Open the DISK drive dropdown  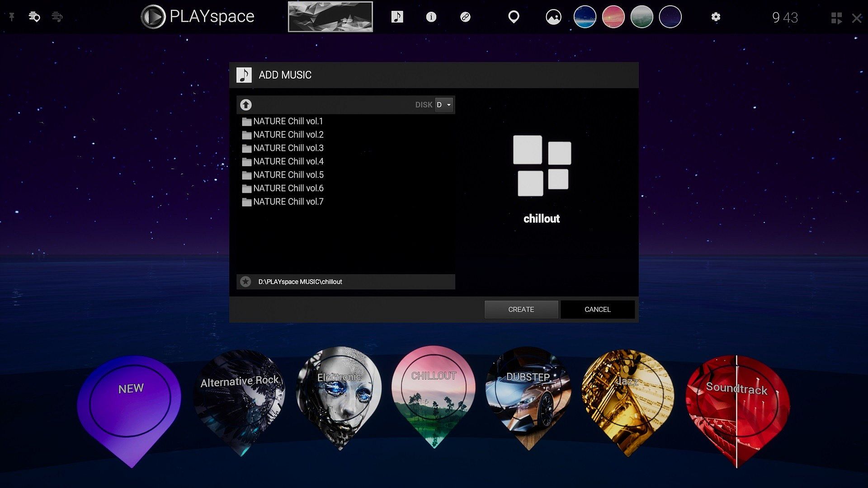pyautogui.click(x=443, y=105)
